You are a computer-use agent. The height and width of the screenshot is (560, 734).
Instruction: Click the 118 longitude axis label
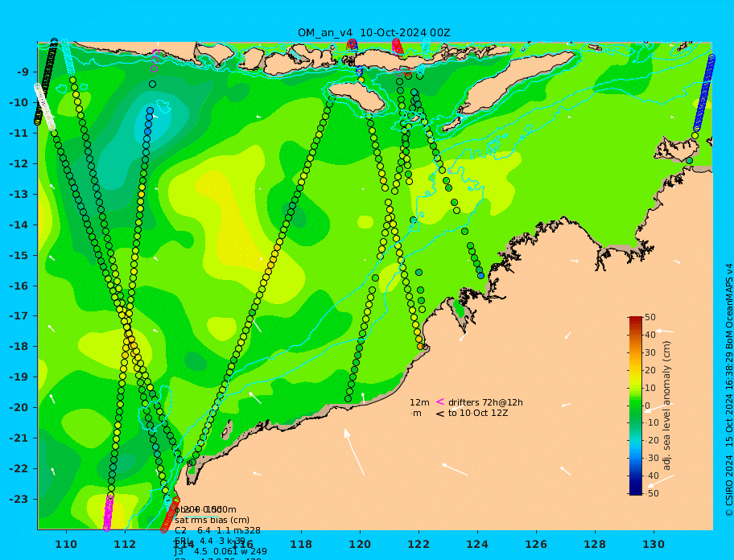pos(301,544)
